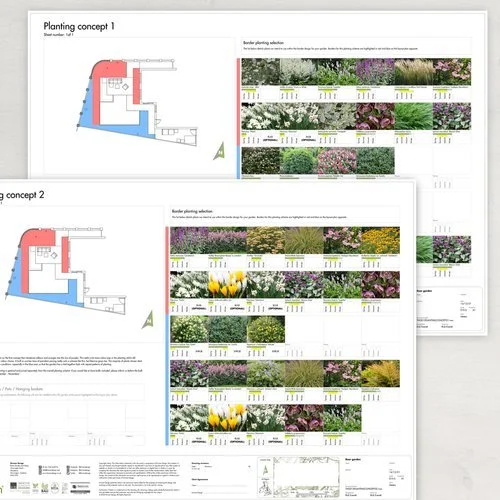
Task: Click the green north arrow on concept 1 sheet
Action: pos(219,151)
